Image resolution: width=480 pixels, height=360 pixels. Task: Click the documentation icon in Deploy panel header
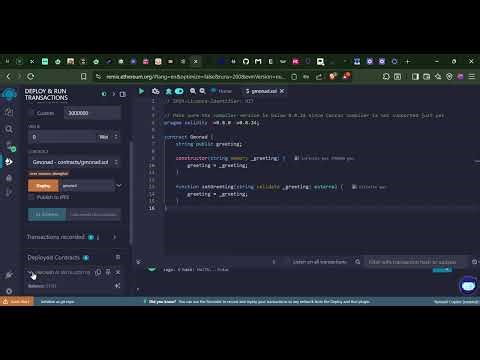coord(104,94)
